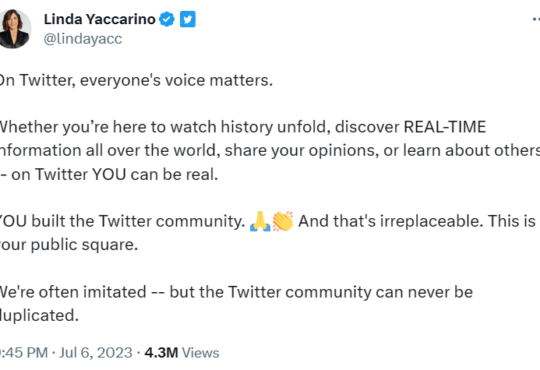Viewport: 540px width, 370px height.
Task: Click the final word "duplicated."
Action: click(39, 316)
